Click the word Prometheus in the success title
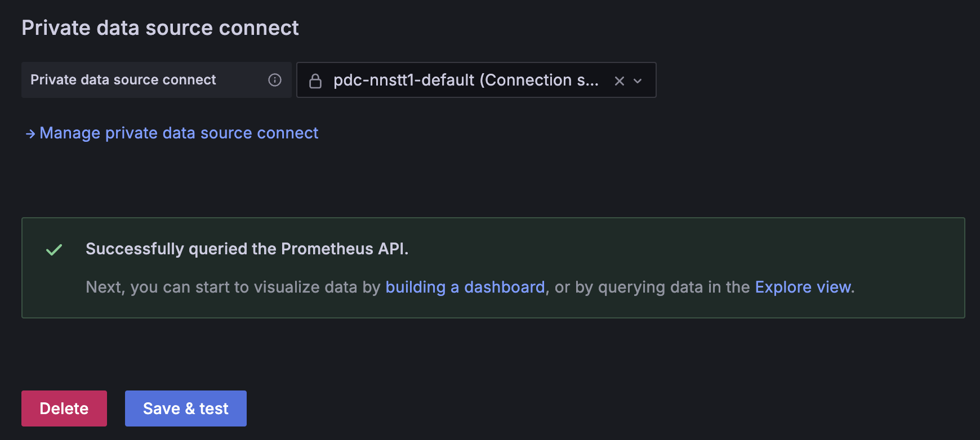Image resolution: width=980 pixels, height=440 pixels. point(327,249)
